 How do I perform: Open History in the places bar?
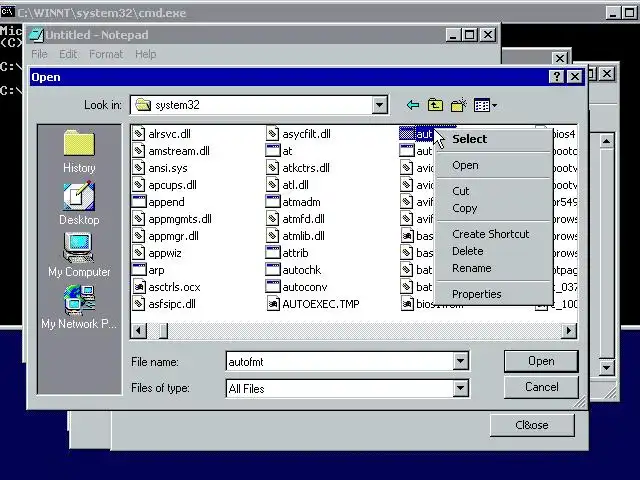click(79, 151)
